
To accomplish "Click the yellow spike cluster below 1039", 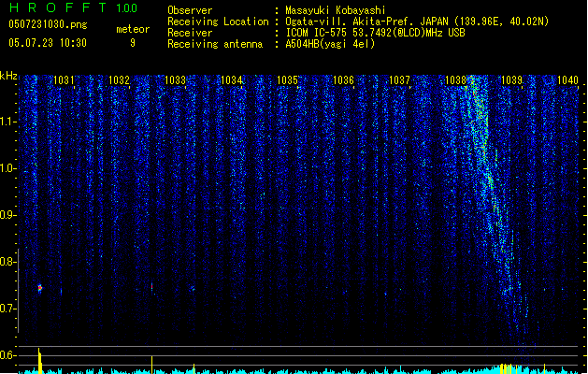I will 509,368.
